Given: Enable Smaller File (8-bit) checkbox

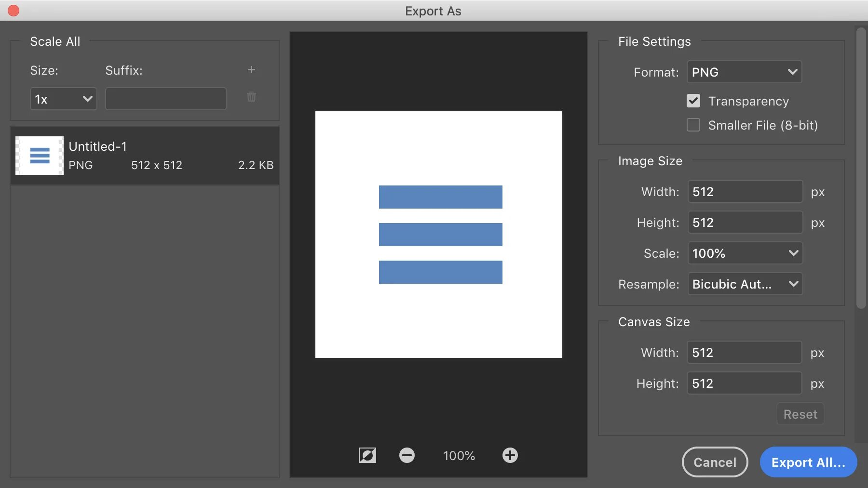Looking at the screenshot, I should (693, 125).
